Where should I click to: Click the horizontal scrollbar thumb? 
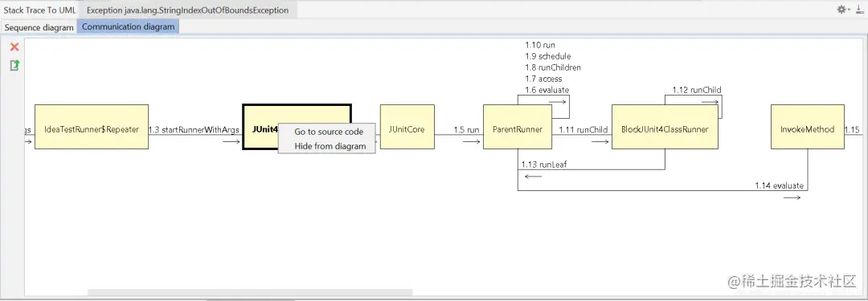(x=250, y=292)
